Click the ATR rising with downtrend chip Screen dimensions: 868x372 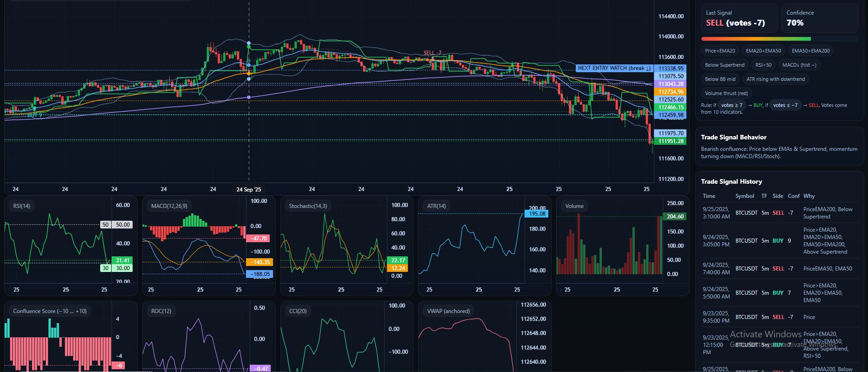775,79
